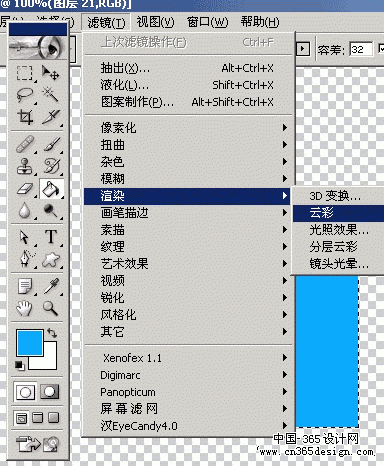Screen dimensions: 384x466
Task: Choose 液化(L)... from filter menu
Action: click(x=187, y=85)
